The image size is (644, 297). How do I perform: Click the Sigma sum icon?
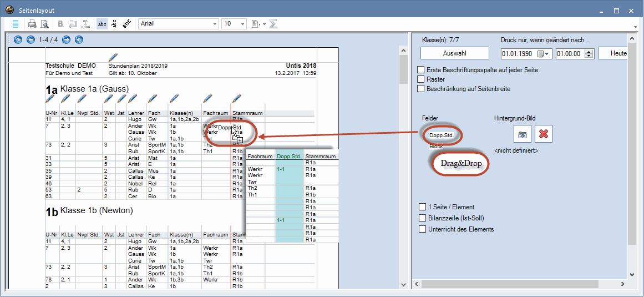[273, 24]
